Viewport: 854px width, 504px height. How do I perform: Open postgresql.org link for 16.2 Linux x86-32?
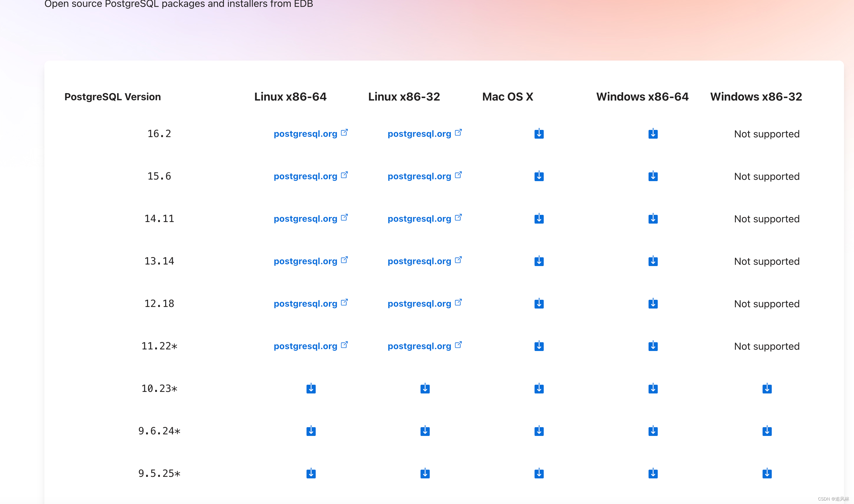point(425,134)
